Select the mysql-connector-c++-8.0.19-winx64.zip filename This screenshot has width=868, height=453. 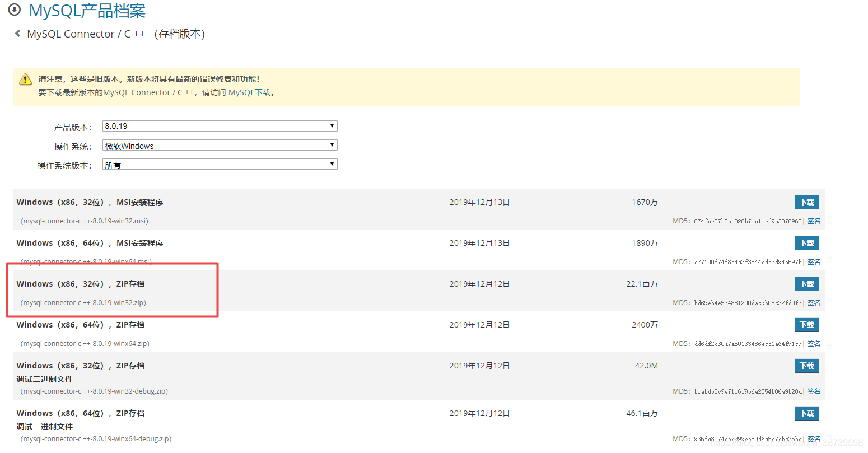85,344
